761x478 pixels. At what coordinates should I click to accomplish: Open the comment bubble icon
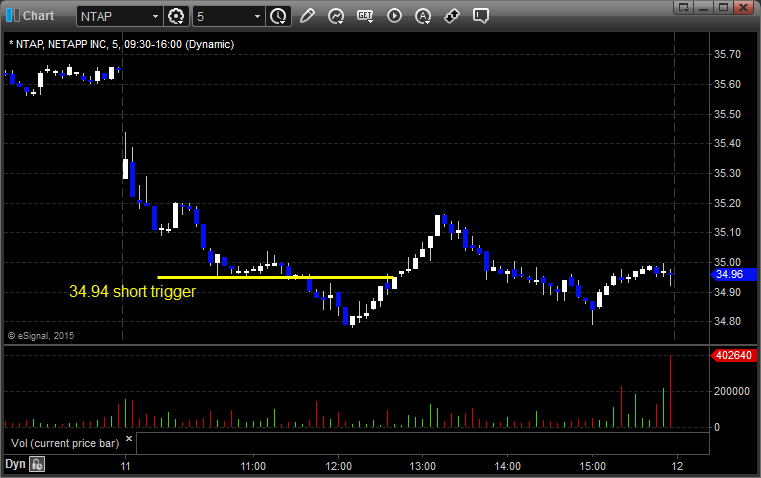click(480, 16)
